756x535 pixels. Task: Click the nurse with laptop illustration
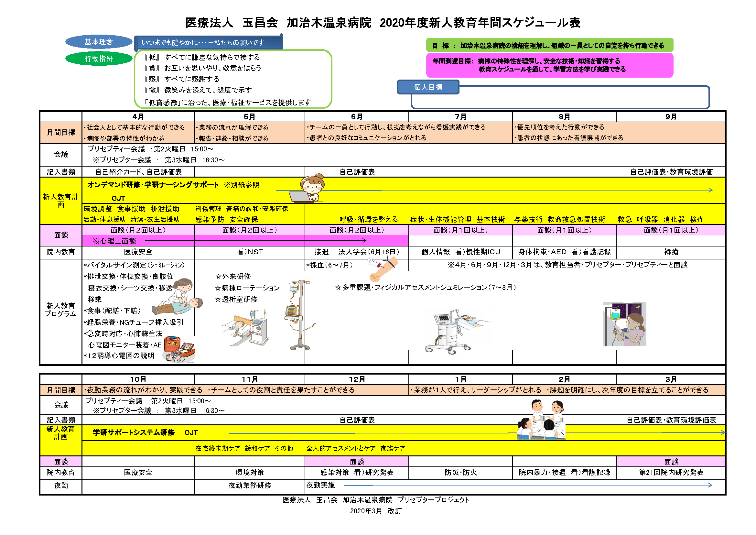[307, 188]
